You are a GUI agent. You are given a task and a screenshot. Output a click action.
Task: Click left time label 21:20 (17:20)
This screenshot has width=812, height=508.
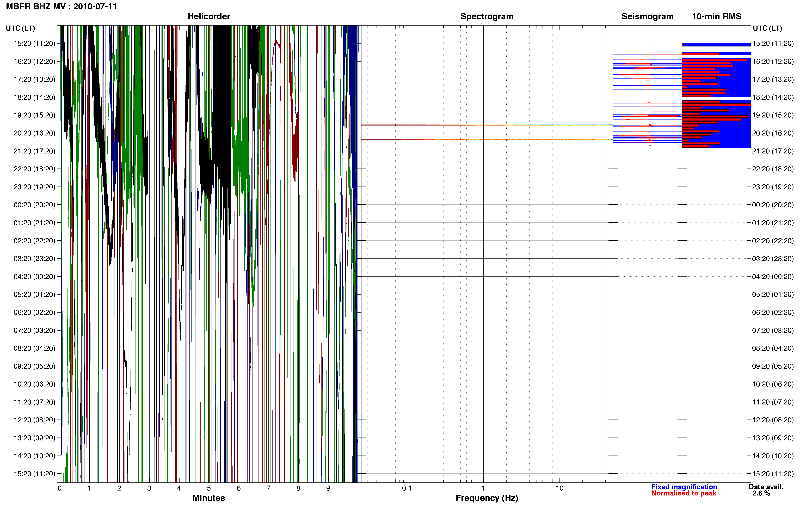click(x=34, y=151)
